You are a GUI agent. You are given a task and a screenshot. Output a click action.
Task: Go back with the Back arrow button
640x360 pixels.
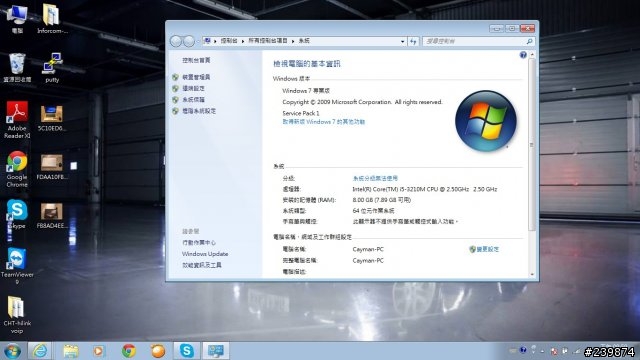[x=176, y=41]
